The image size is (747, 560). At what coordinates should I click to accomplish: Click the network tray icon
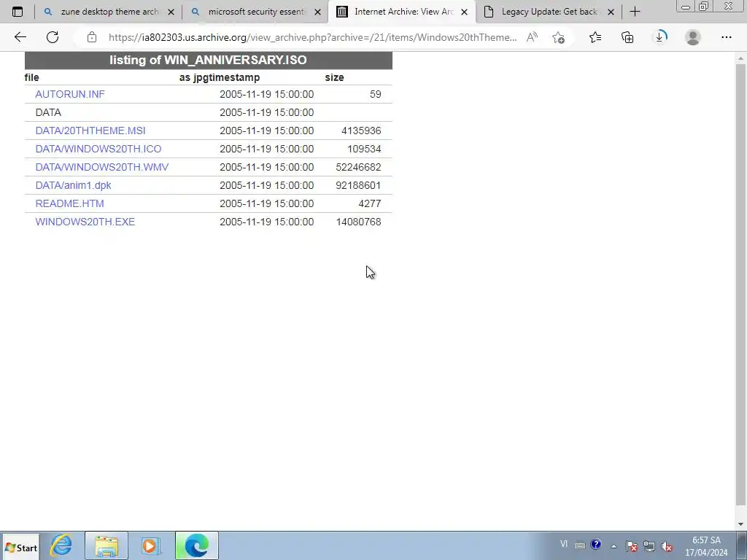click(x=649, y=546)
